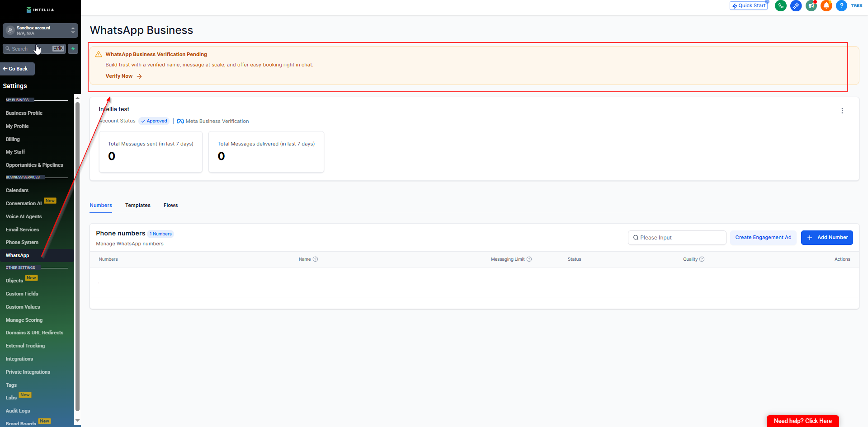This screenshot has height=427, width=868.
Task: Click the sidebar scrollbar down arrow
Action: 77,420
